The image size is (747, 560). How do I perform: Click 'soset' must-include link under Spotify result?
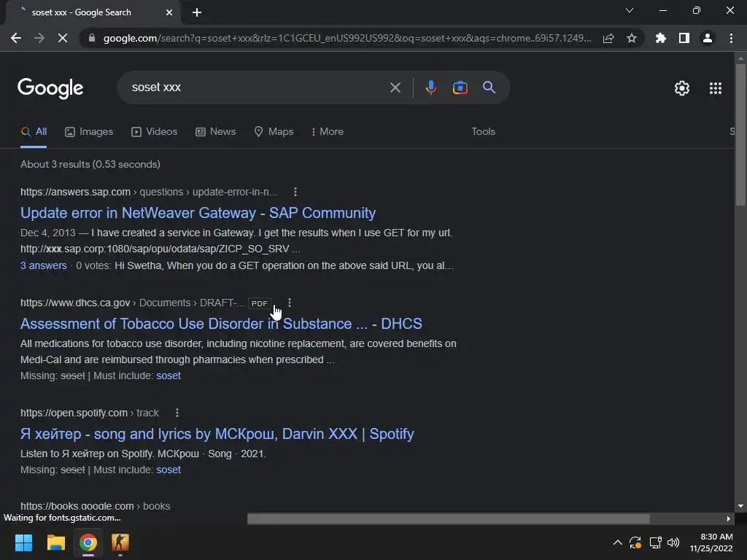click(169, 470)
